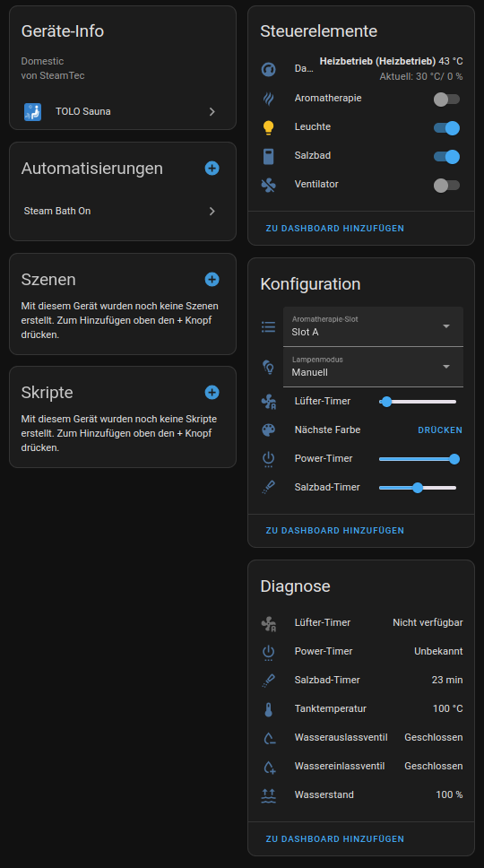Click the Heizbetrieb 43 °C climate status
The image size is (484, 868).
pos(391,61)
